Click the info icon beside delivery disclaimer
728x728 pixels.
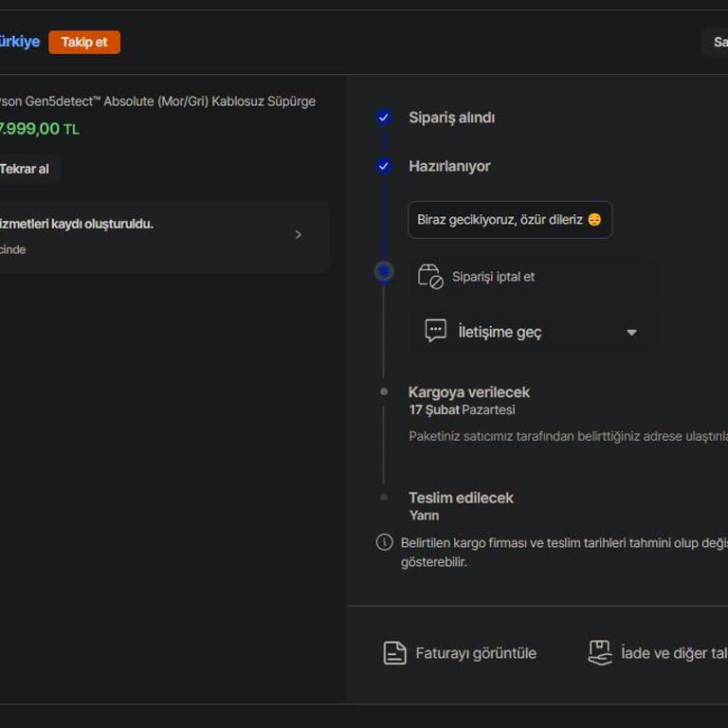click(385, 542)
